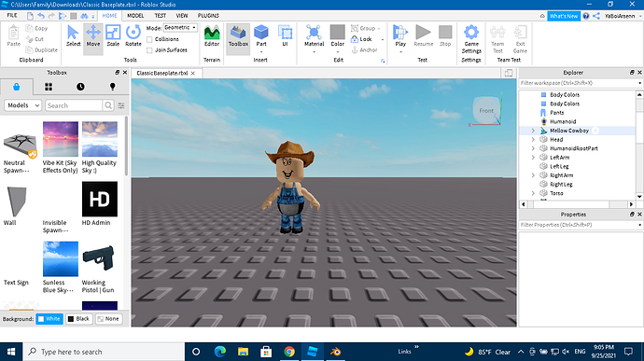This screenshot has width=644, height=361.
Task: Click the Toolbox search field
Action: [74, 105]
